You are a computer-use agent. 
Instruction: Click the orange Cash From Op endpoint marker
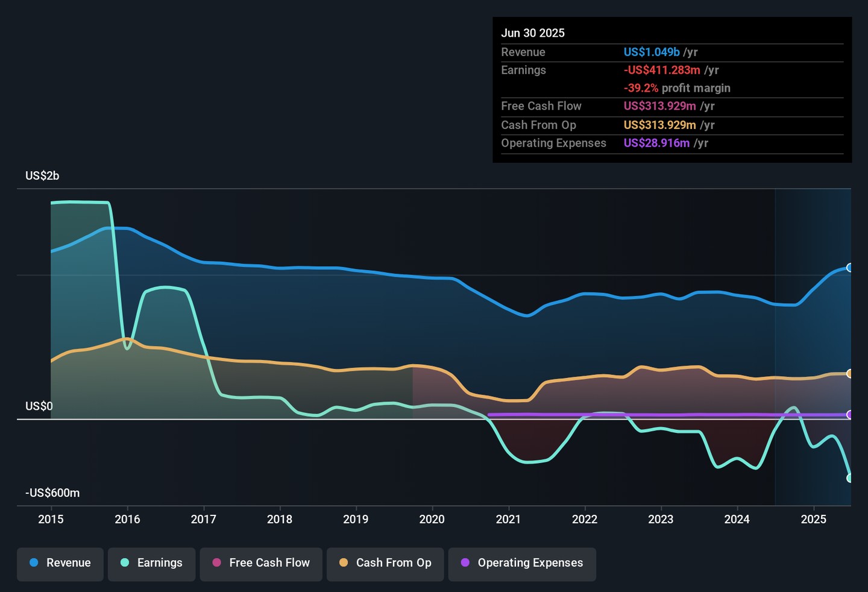[849, 374]
